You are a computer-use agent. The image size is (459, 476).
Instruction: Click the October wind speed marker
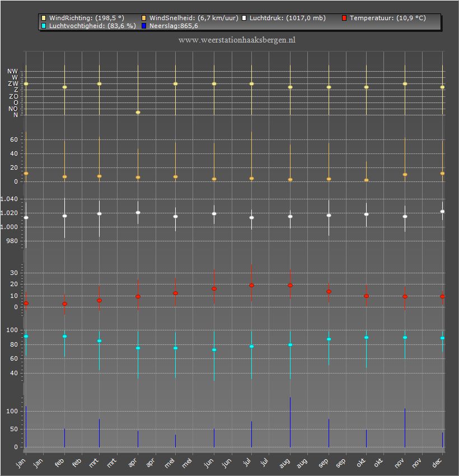tap(367, 180)
